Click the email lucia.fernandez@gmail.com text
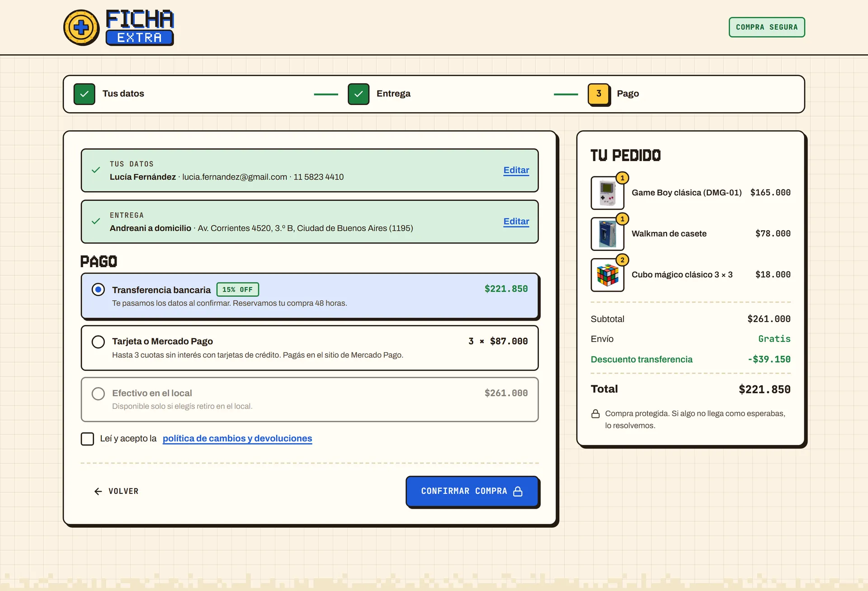 [235, 177]
